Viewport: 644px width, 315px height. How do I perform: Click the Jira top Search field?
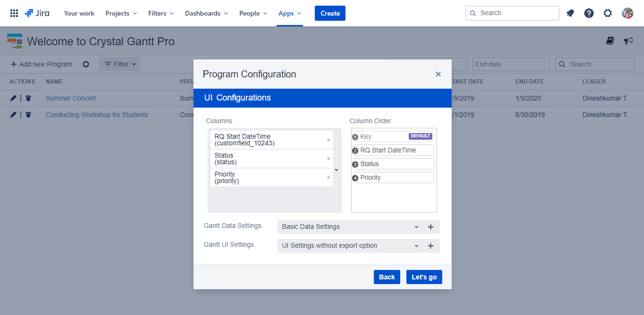pos(512,13)
